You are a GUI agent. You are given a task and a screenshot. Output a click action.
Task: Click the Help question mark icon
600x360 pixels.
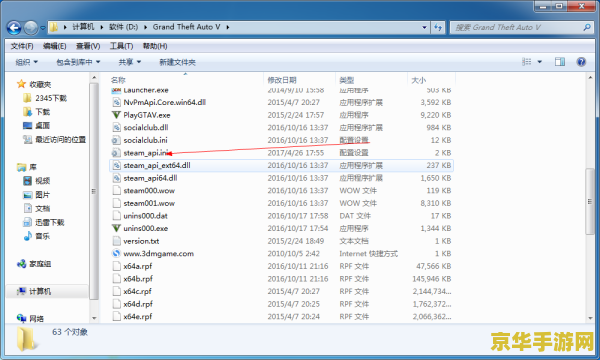pyautogui.click(x=581, y=62)
